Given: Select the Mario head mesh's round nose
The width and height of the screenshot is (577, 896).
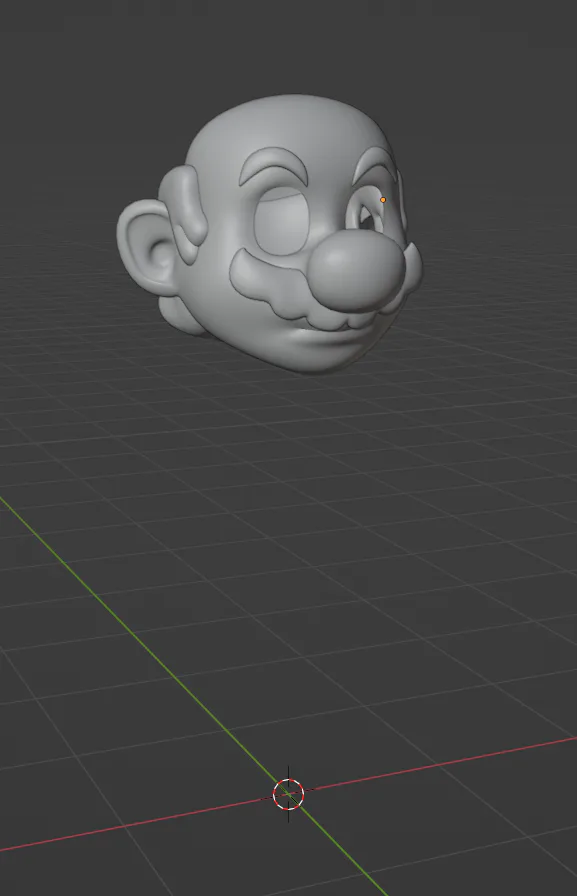Looking at the screenshot, I should pyautogui.click(x=358, y=270).
